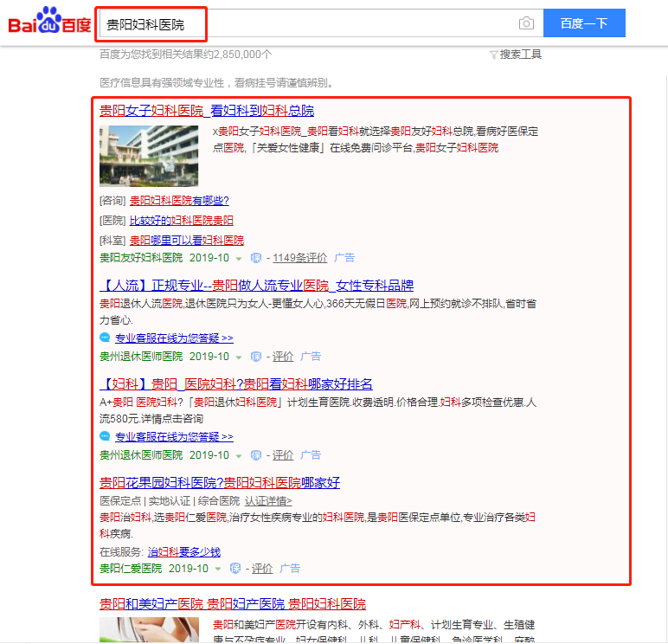Click the funnel icon beside 搜索工具
This screenshot has width=668, height=644.
click(x=493, y=55)
